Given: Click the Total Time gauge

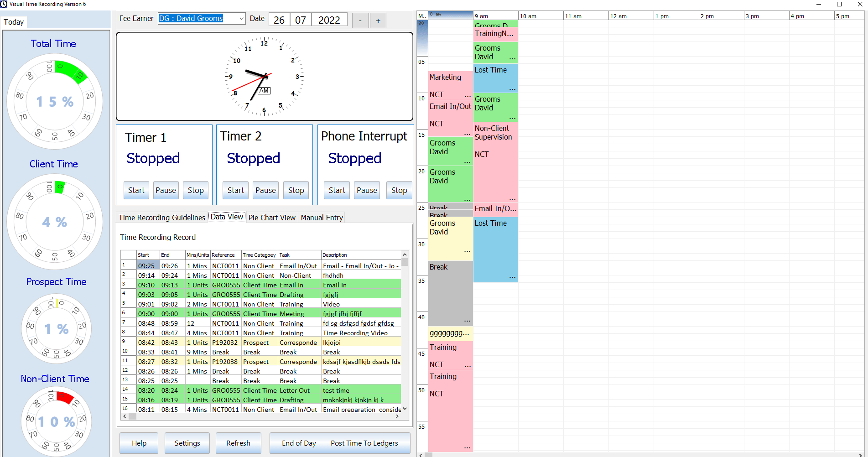Looking at the screenshot, I should pos(55,101).
